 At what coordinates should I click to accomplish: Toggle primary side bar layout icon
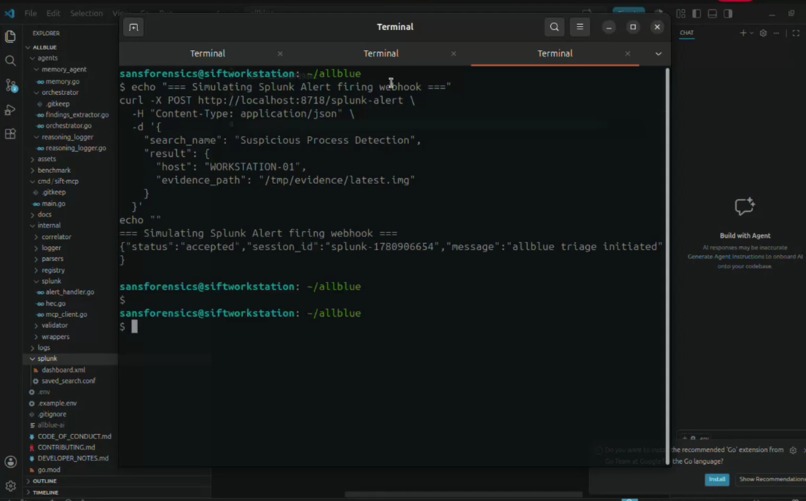[697, 14]
